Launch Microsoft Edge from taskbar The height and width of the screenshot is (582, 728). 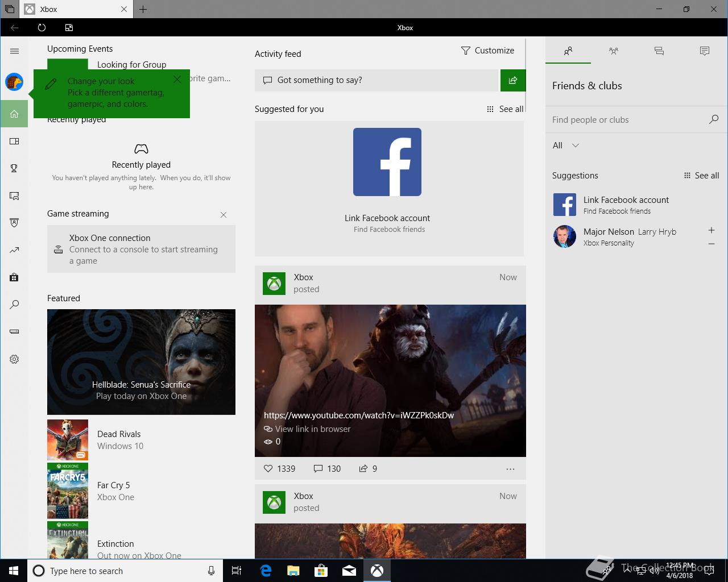point(266,571)
